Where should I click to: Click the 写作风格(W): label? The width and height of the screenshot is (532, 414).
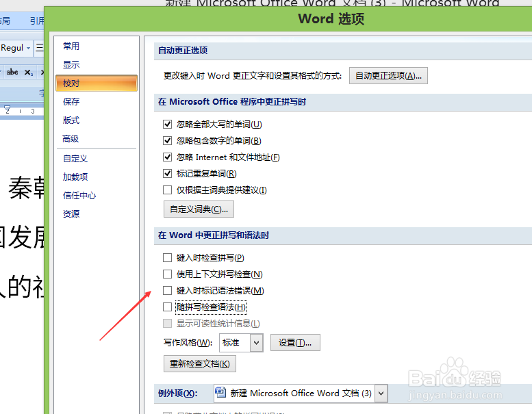click(x=188, y=343)
